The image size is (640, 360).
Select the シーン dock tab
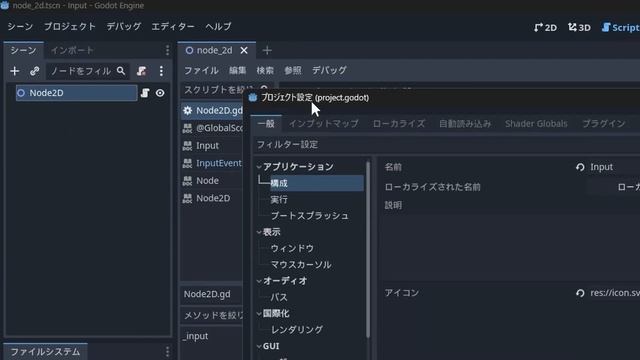pos(23,50)
